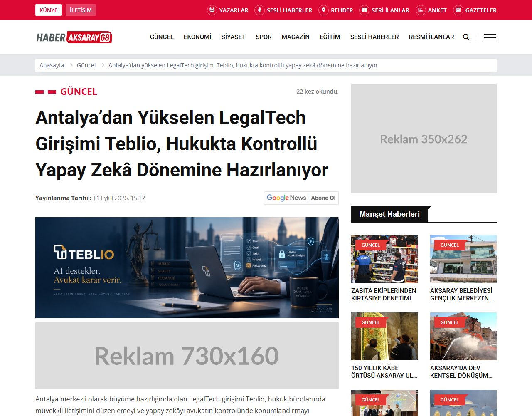Click the Yazarlar text link in top bar

[x=234, y=10]
